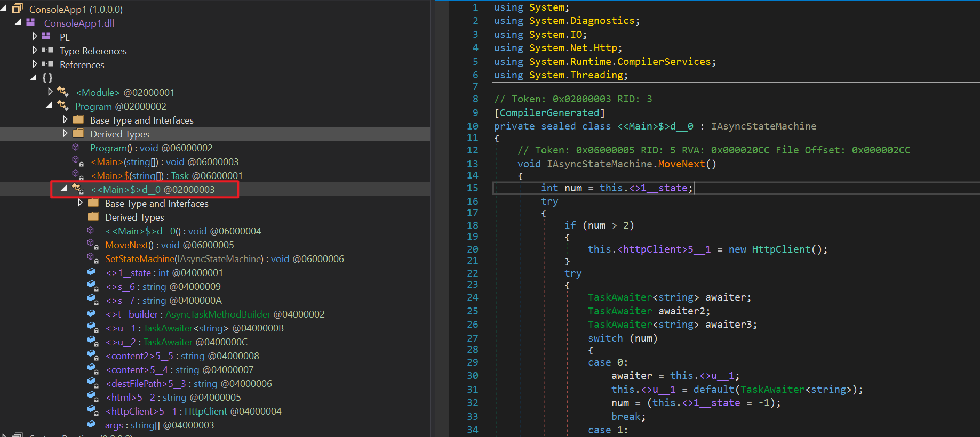Collapse the <<Main>$>d__0 class node

tap(64, 189)
